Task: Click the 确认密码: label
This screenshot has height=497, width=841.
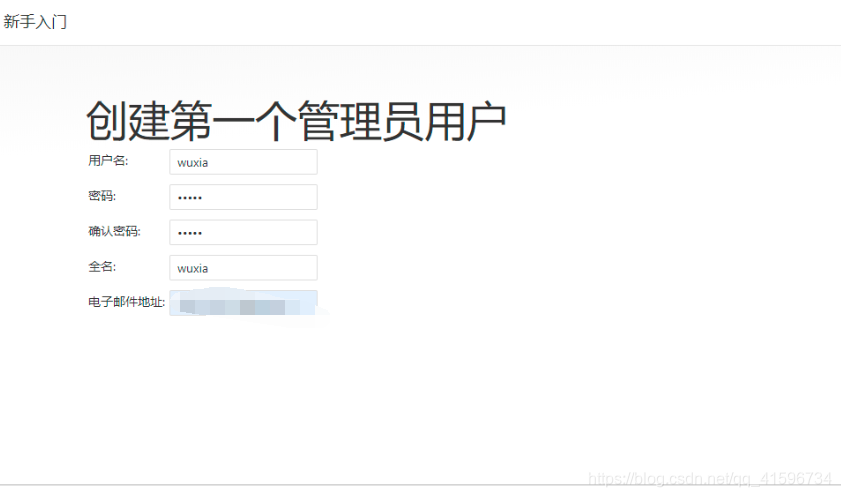Action: [x=114, y=231]
